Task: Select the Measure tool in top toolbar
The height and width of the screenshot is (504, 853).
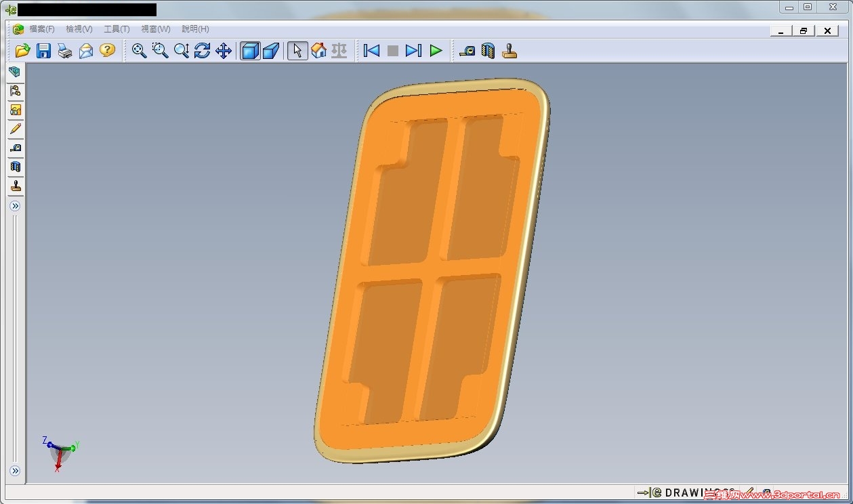Action: (467, 51)
